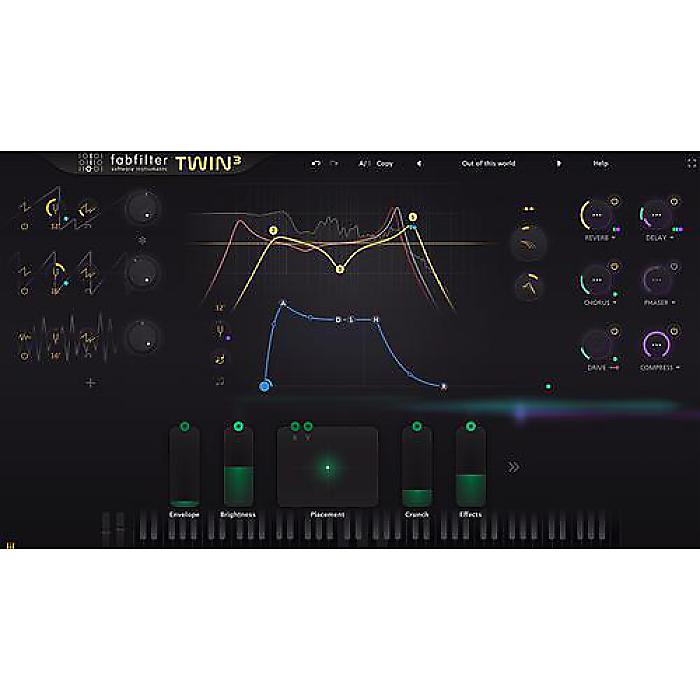Open second oscillator modulation waveform icon
Screen dimensions: 700x700
coord(88,273)
